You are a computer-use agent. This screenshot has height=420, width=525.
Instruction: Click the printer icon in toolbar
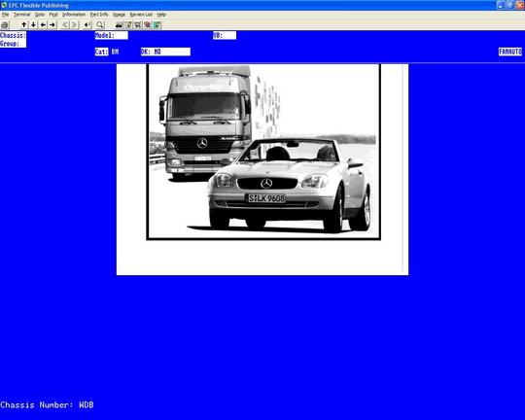click(x=5, y=24)
